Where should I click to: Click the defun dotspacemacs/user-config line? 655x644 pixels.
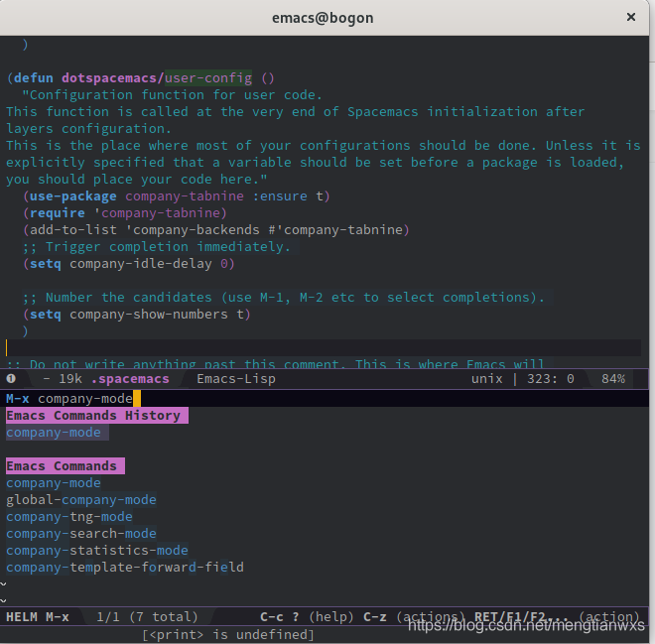click(x=140, y=78)
